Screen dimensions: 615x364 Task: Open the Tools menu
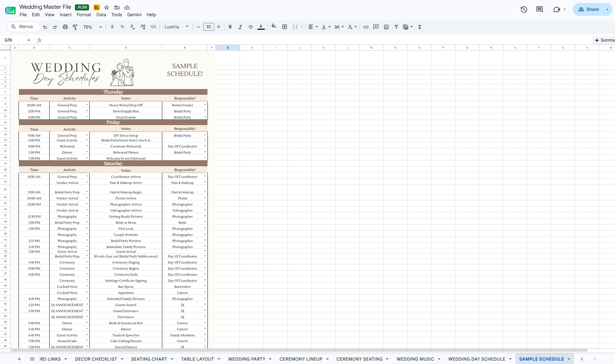pyautogui.click(x=117, y=15)
